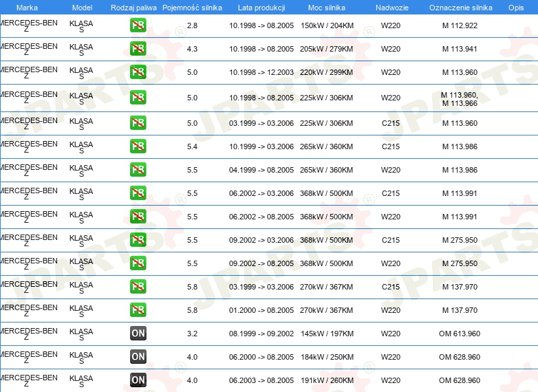Click engine capacity 4.3

click(x=192, y=49)
